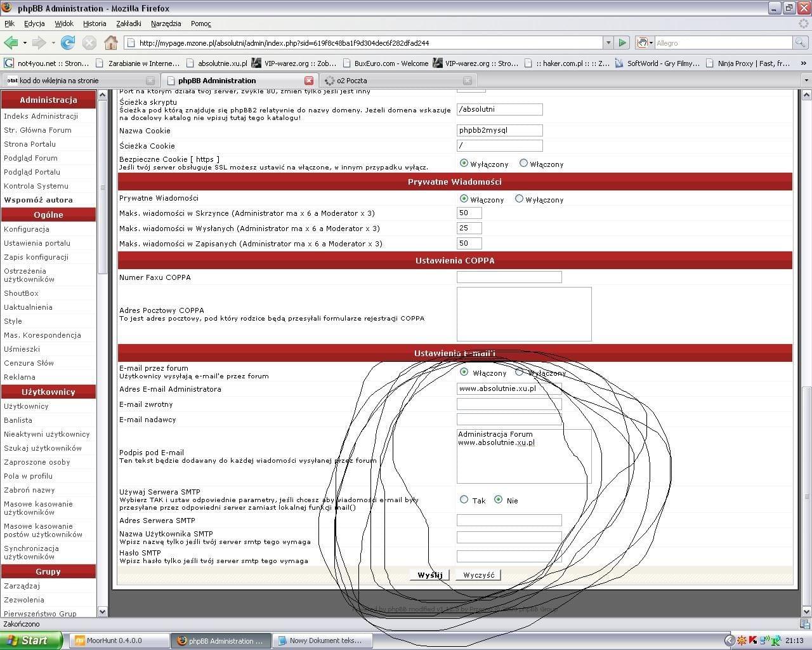
Task: Close the o2 Poczta tab
Action: coord(468,81)
